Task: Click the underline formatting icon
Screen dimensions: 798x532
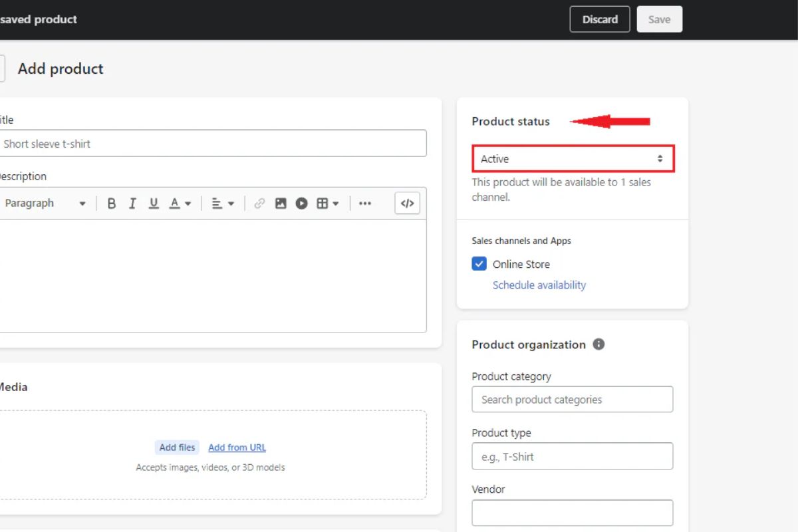Action: click(x=154, y=203)
